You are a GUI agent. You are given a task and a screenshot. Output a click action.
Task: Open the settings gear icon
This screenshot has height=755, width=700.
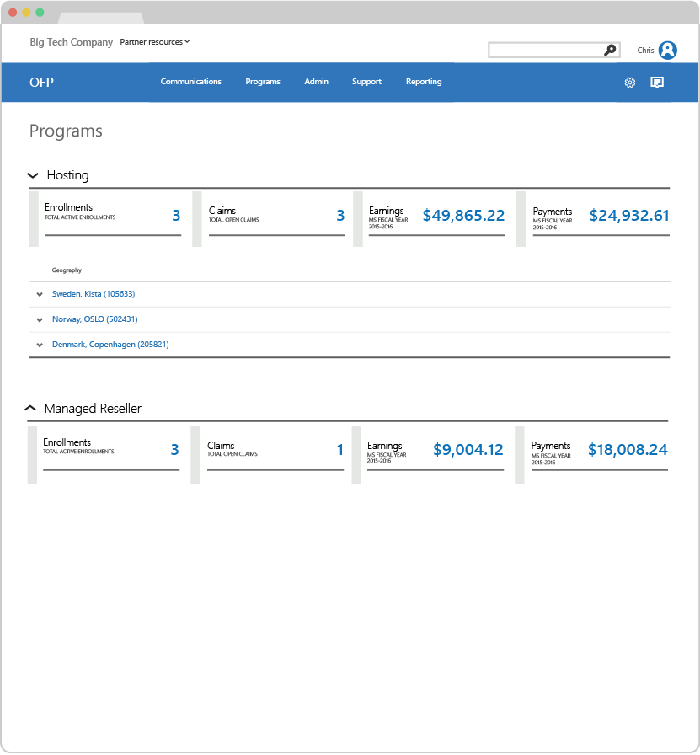629,83
